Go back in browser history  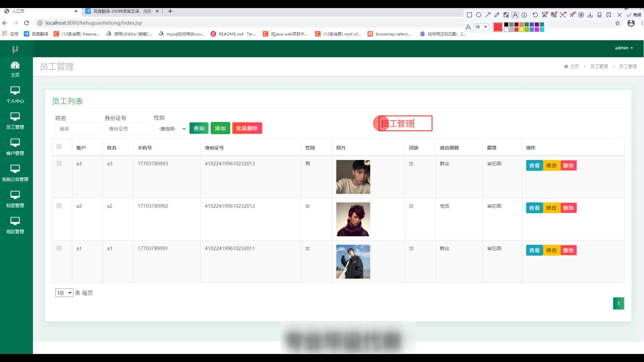[5, 23]
